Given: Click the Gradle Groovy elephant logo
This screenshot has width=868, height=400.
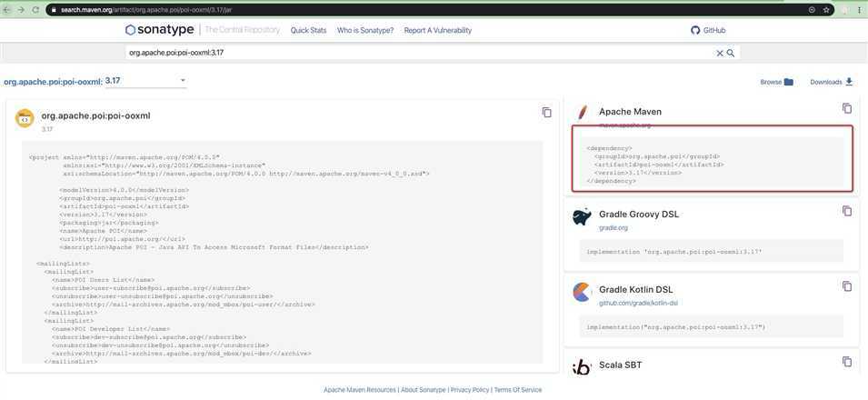Looking at the screenshot, I should coord(582,216).
